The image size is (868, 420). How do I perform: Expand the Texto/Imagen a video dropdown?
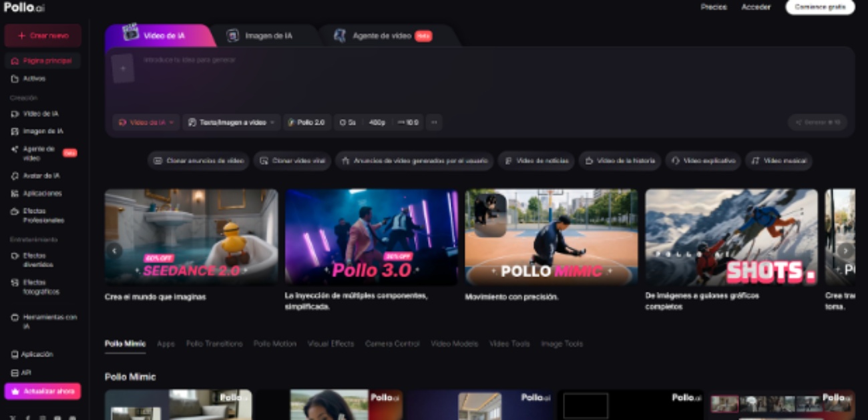[x=232, y=123]
